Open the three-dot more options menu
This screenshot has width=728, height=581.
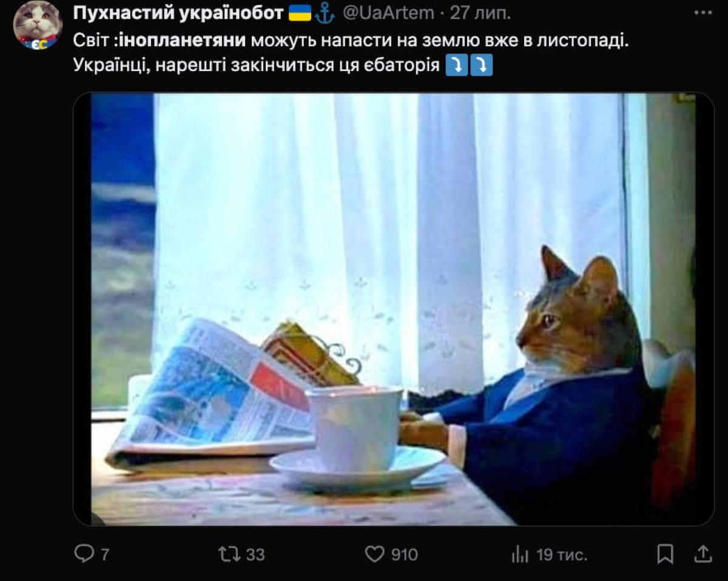[703, 13]
